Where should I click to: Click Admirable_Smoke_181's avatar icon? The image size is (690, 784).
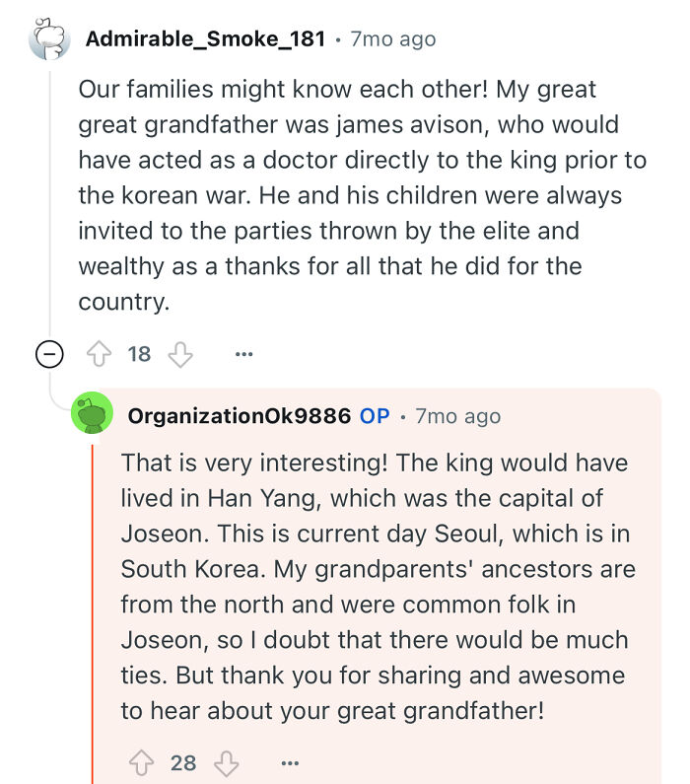click(x=50, y=39)
